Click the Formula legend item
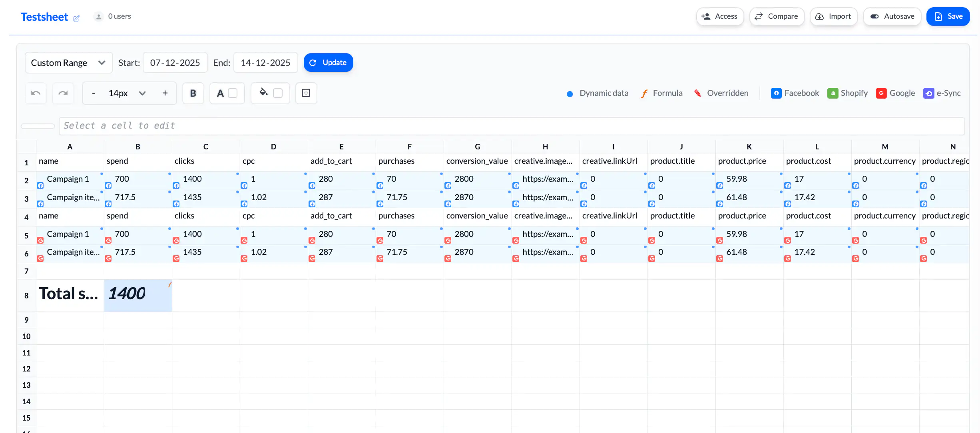 point(661,93)
